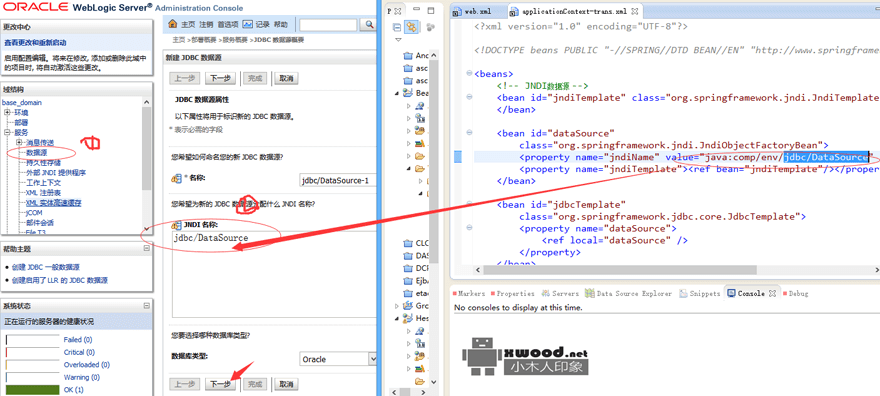This screenshot has width=880, height=396.
Task: Switch to the Servers tab
Action: pyautogui.click(x=561, y=293)
